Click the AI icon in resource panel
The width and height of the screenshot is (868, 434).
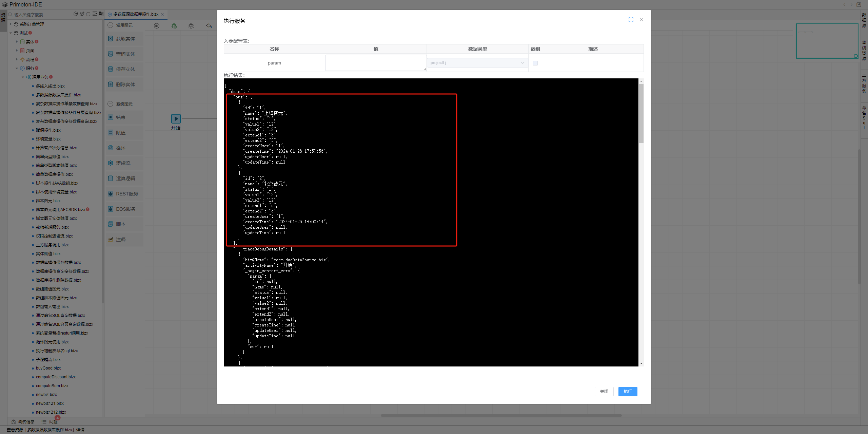click(x=75, y=14)
